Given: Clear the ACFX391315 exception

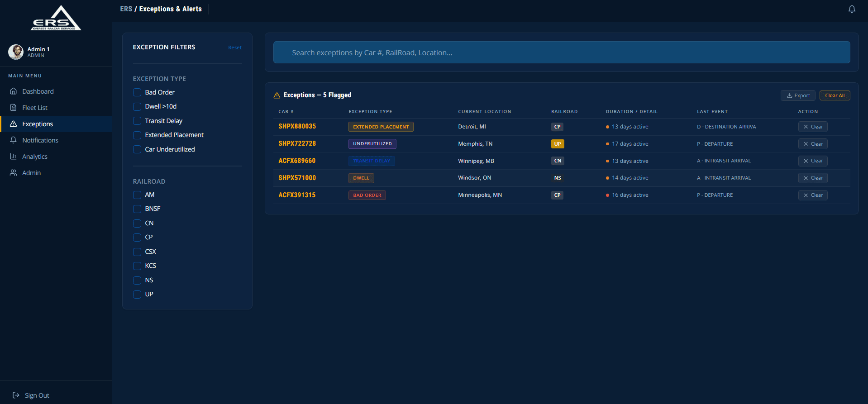Looking at the screenshot, I should tap(813, 195).
